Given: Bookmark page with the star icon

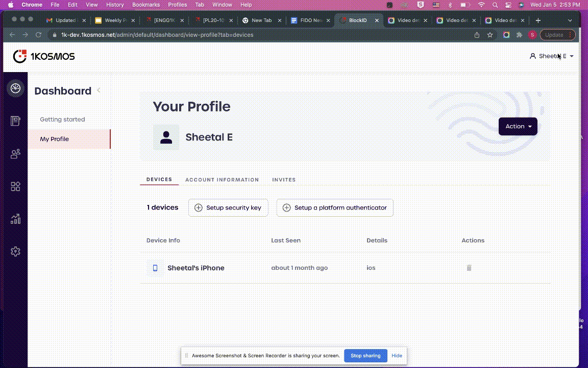Looking at the screenshot, I should tap(490, 35).
